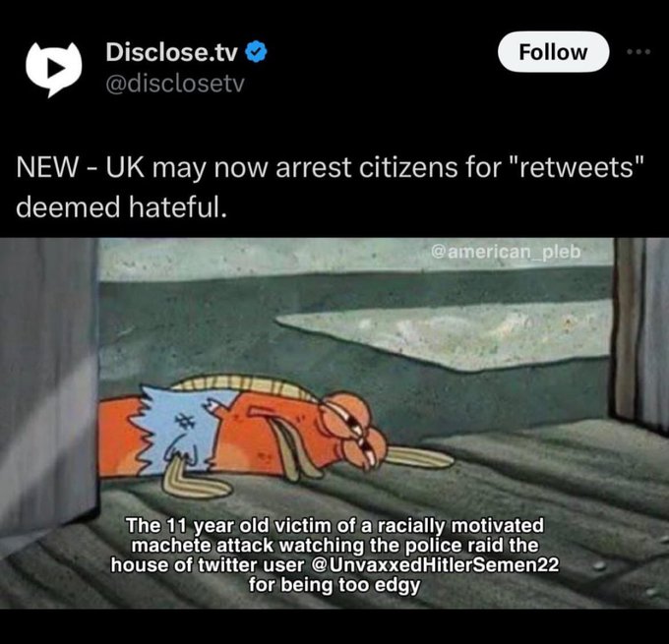Click the word "retweets" in the tweet
The image size is (669, 644).
(x=575, y=167)
